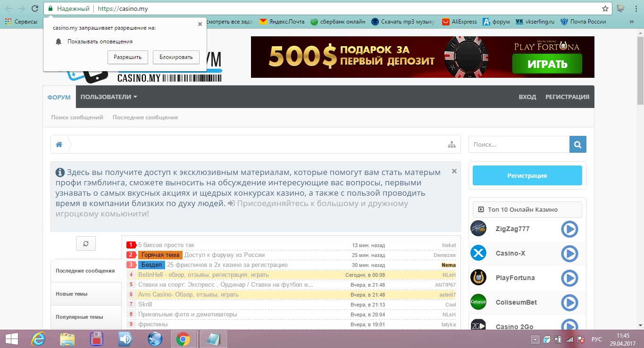
Task: Select the Последние сообщения side tab
Action: tap(86, 271)
